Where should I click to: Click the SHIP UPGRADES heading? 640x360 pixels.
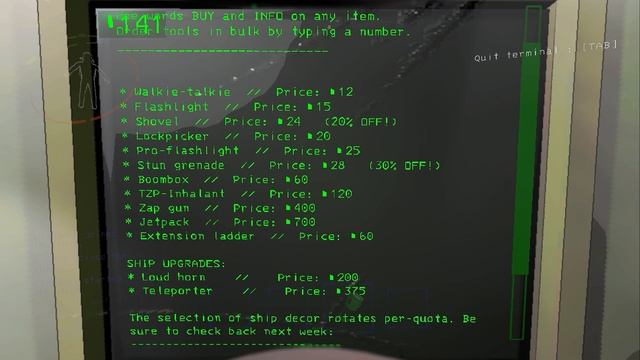click(176, 264)
